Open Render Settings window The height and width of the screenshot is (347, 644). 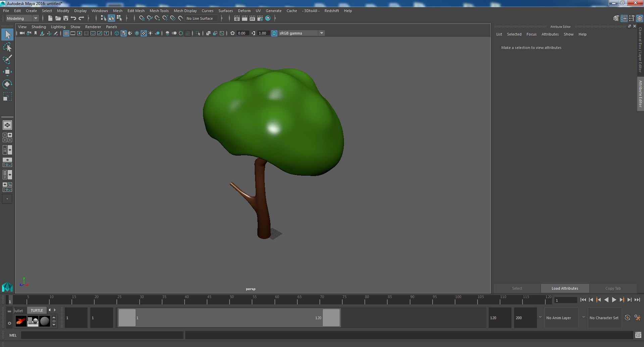(x=260, y=18)
